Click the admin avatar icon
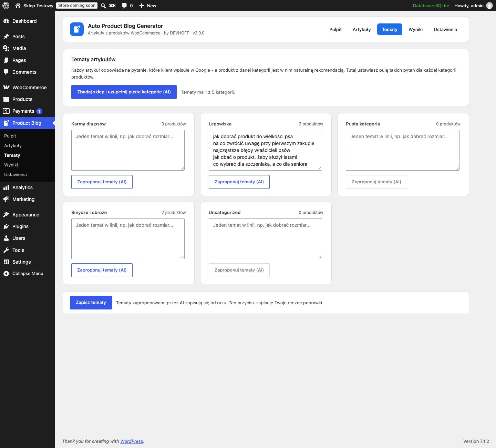The image size is (496, 448). tap(489, 6)
